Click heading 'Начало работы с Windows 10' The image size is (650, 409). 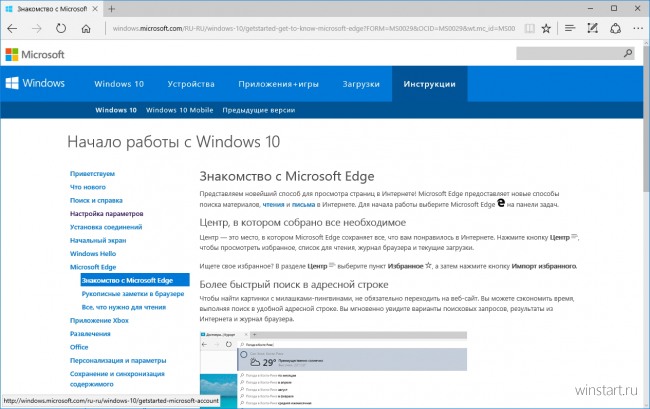[174, 142]
